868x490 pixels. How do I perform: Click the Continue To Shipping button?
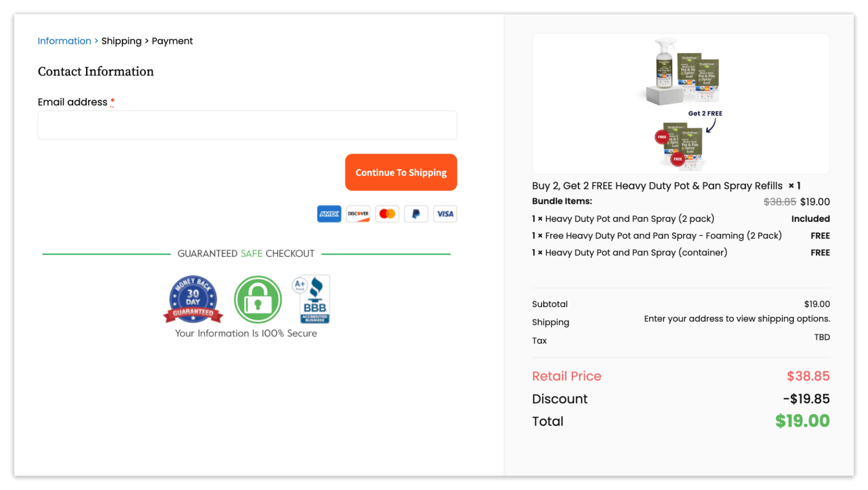[401, 172]
